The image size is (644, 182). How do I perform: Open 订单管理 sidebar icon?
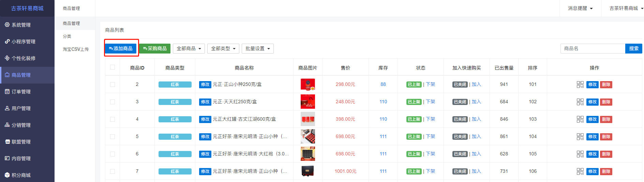click(7, 91)
